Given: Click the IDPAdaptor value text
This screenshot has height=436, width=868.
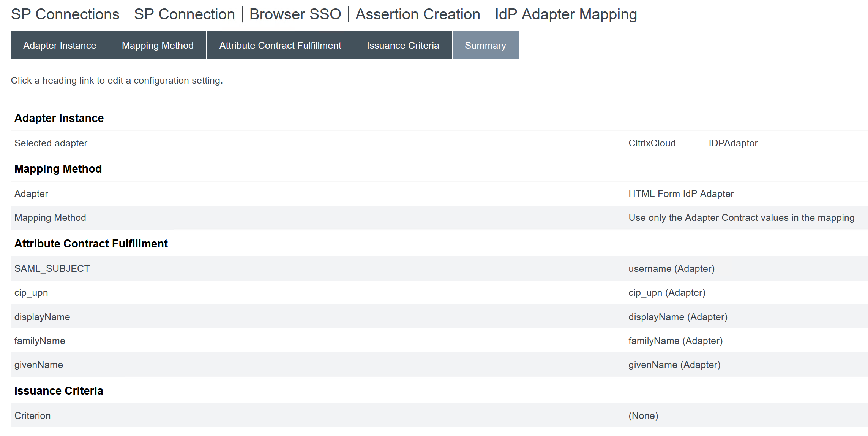Looking at the screenshot, I should (x=733, y=143).
